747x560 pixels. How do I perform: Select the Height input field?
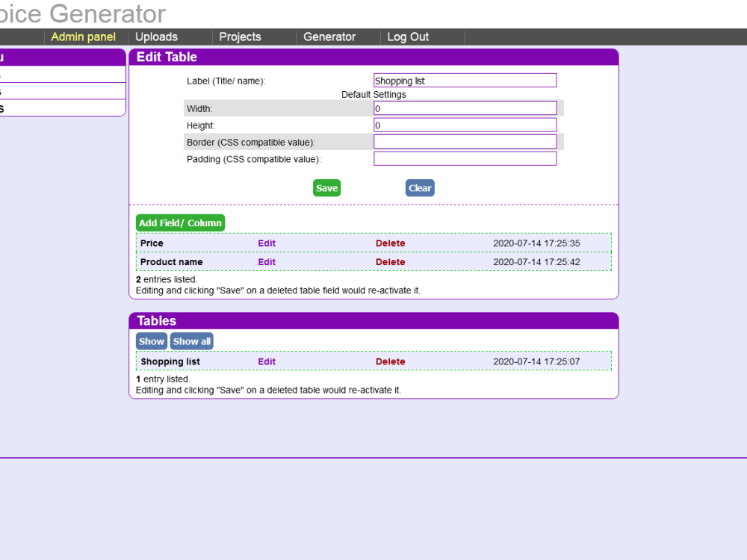465,125
